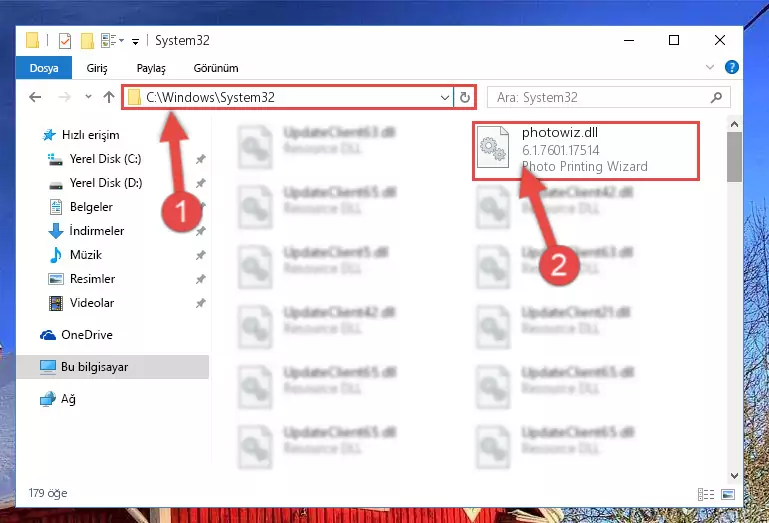Switch to the Paylaş ribbon tab
The width and height of the screenshot is (769, 523).
click(151, 68)
